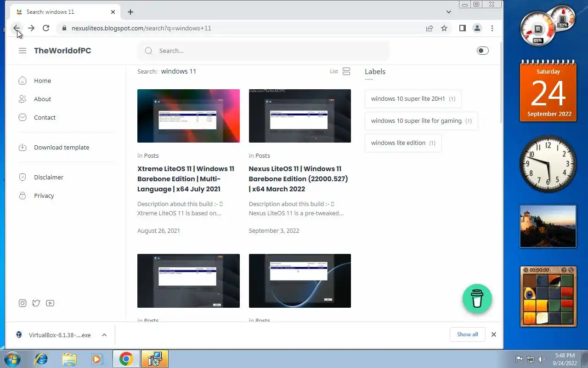This screenshot has width=588, height=368.
Task: Open Nexus LiteOS 11 Barebone title
Action: point(299,179)
